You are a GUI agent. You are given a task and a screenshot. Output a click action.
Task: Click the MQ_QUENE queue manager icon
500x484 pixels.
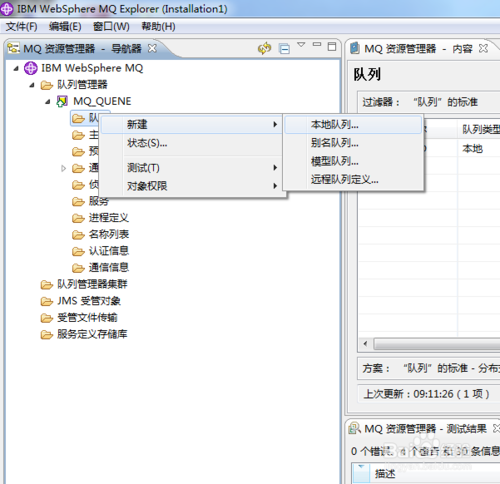click(62, 101)
